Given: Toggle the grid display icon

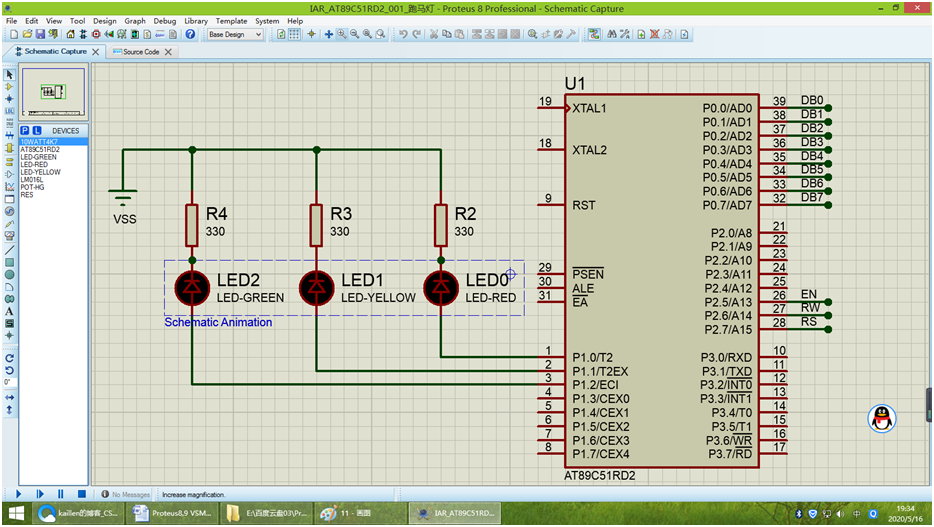Looking at the screenshot, I should pos(294,35).
